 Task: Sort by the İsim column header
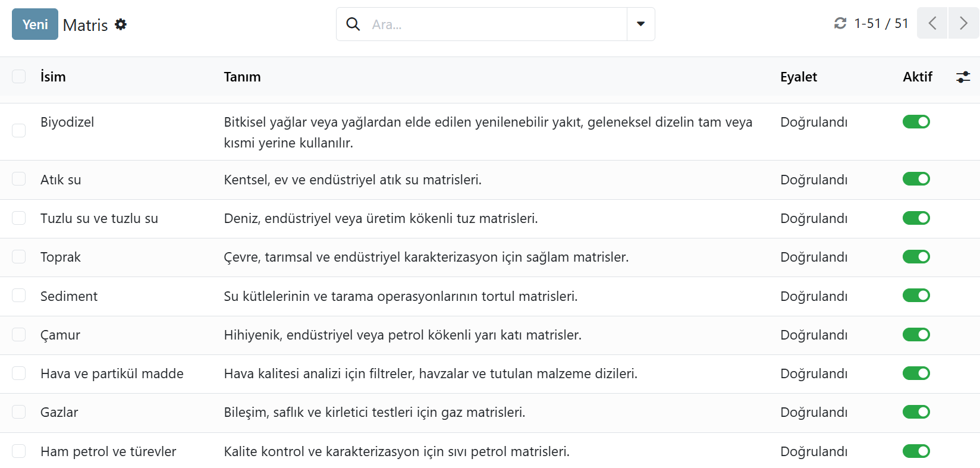53,77
